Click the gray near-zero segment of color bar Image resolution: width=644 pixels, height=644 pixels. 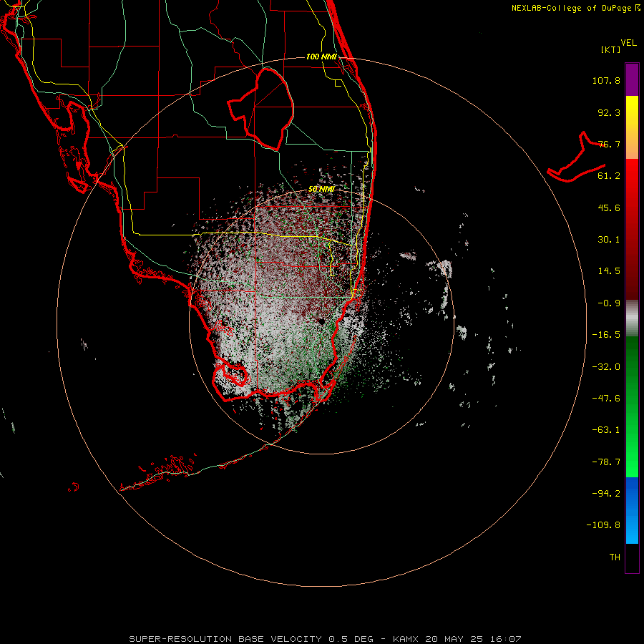pyautogui.click(x=632, y=318)
